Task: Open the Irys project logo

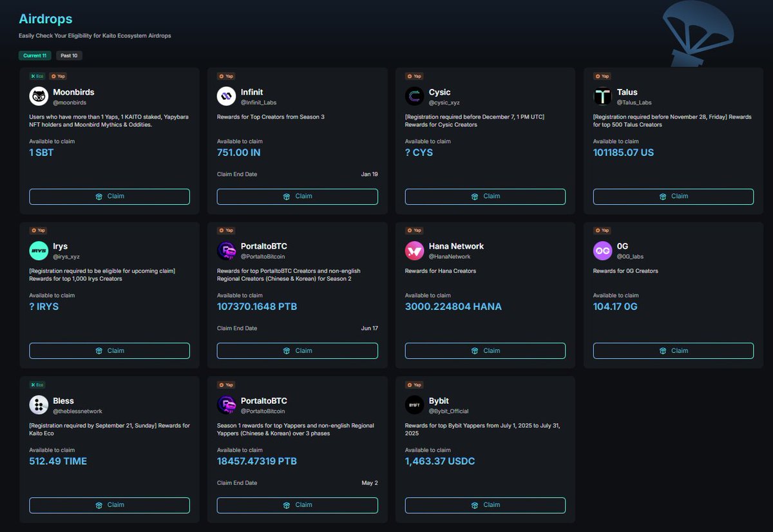Action: point(39,251)
